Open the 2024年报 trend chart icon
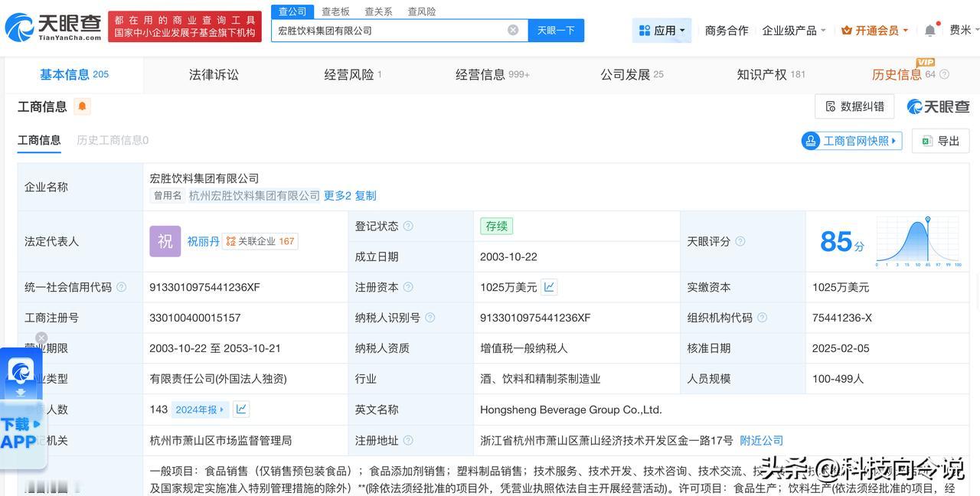The width and height of the screenshot is (980, 496). click(241, 410)
